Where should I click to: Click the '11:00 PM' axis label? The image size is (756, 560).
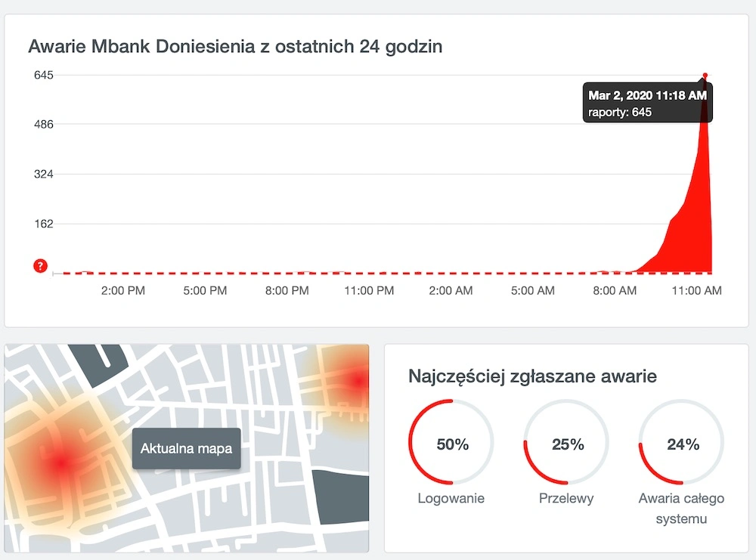pos(369,291)
